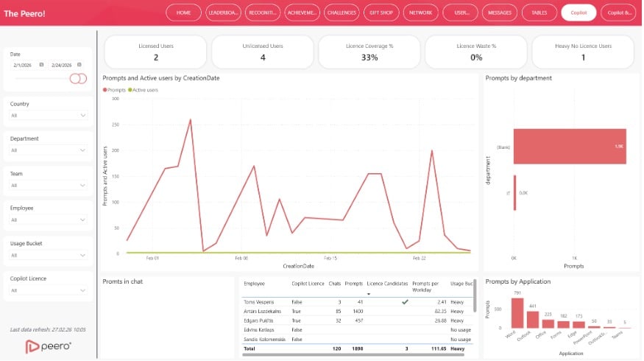644x361 pixels.
Task: Open the start date calendar picker icon
Action: pos(41,65)
